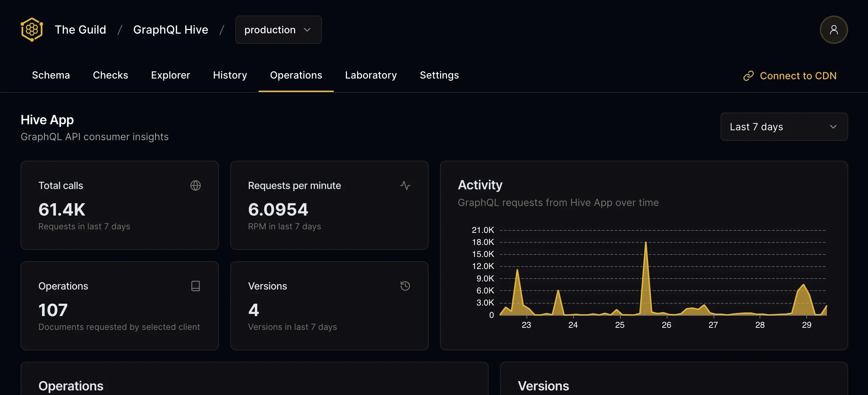Click the 27 date marker on chart axis
This screenshot has width=868, height=395.
[713, 325]
